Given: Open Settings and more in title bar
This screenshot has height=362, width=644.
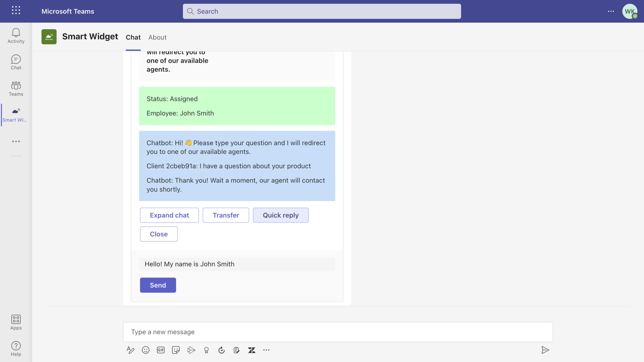Looking at the screenshot, I should (611, 11).
